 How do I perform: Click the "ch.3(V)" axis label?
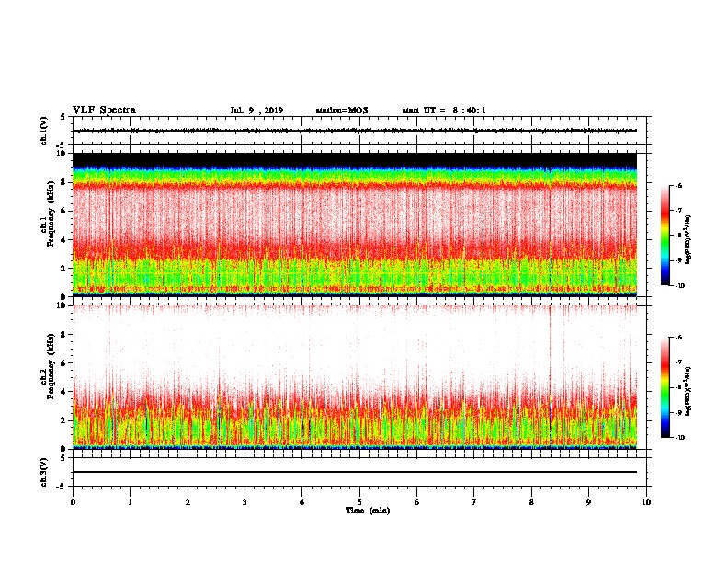(x=44, y=472)
